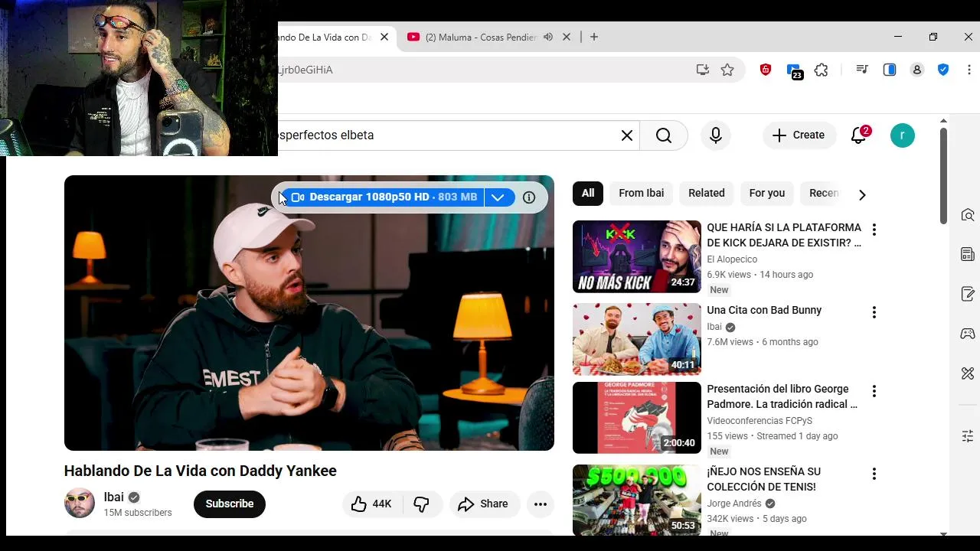Open the George Padmore video thumbnail
Viewport: 980px width, 551px height.
point(637,418)
